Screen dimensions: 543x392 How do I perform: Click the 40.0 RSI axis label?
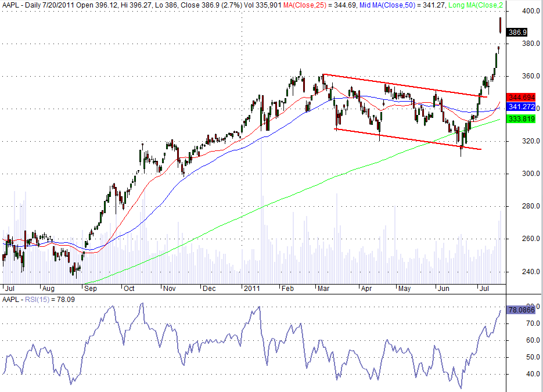[x=533, y=375]
